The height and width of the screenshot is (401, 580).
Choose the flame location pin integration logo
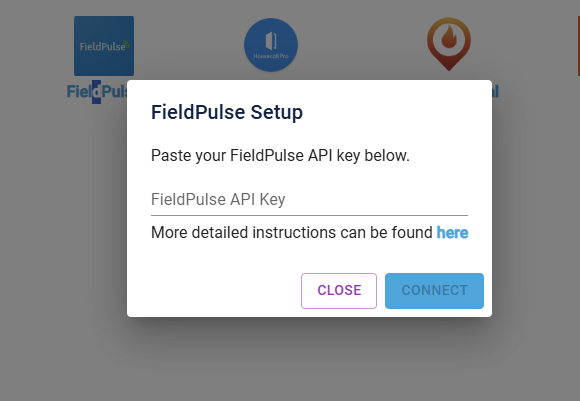point(449,44)
